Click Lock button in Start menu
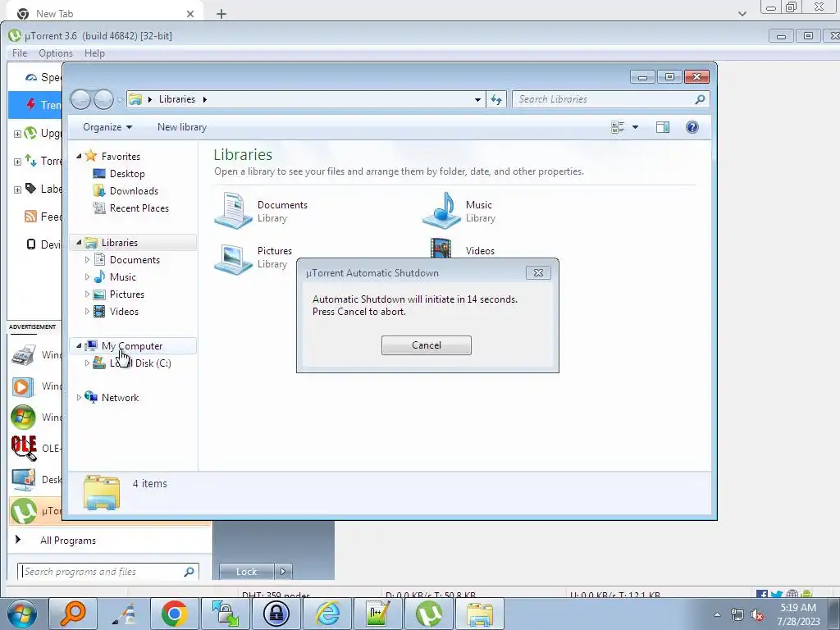This screenshot has height=630, width=840. coord(246,572)
